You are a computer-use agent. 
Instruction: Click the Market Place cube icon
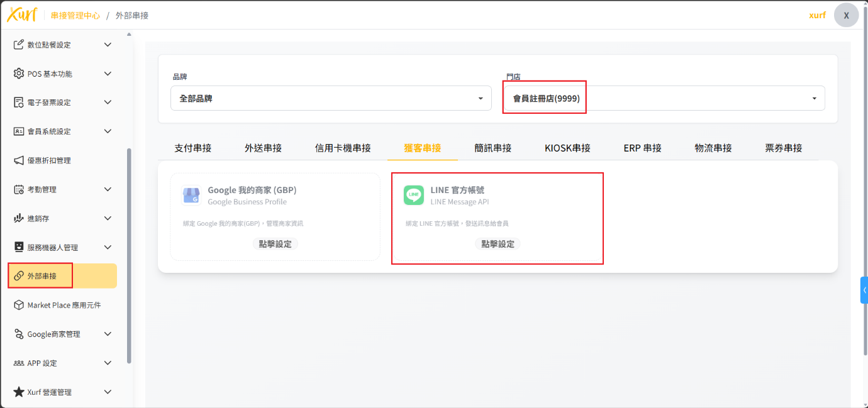point(19,305)
